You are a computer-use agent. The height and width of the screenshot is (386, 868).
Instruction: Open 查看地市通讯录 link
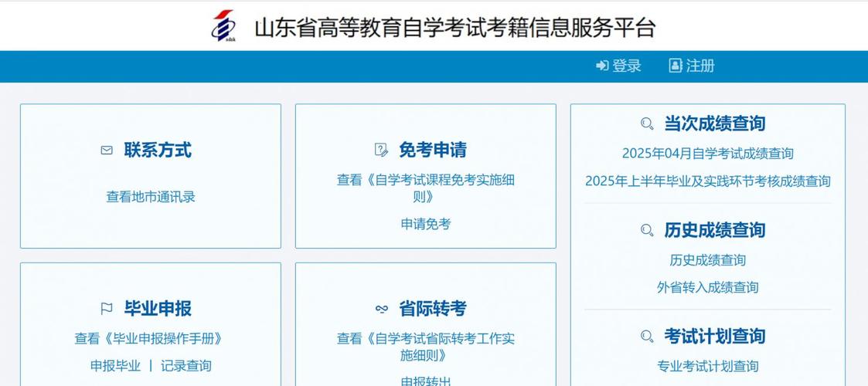[151, 197]
